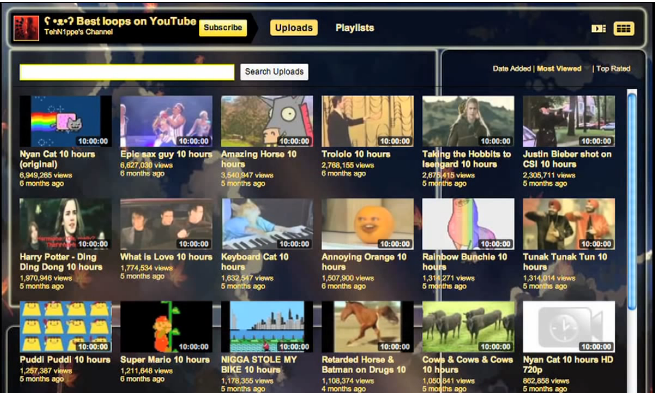Click the 1,314,014 views count text
655x393 pixels.
coord(549,278)
